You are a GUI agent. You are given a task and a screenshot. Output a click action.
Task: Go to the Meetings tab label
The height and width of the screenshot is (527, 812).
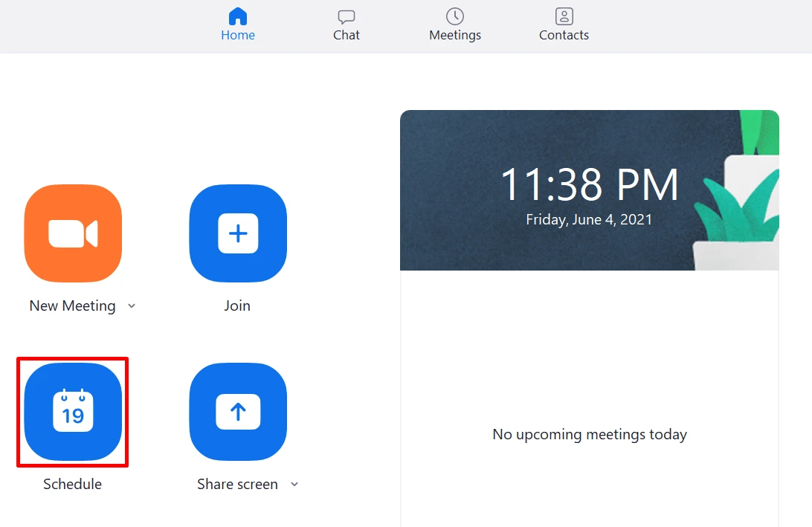point(455,35)
